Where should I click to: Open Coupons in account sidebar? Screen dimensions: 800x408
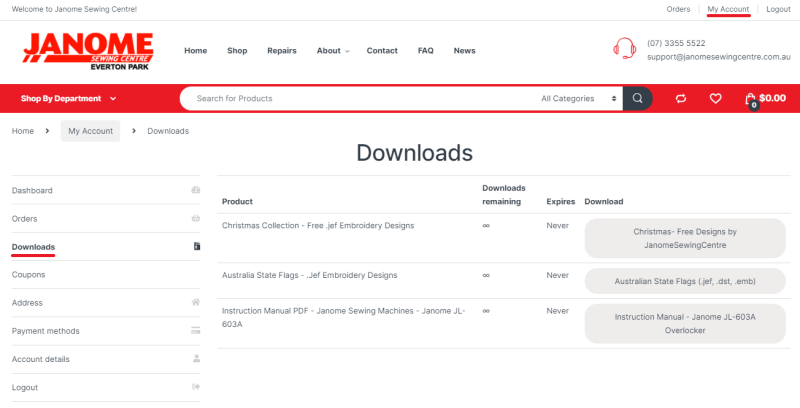pos(29,274)
